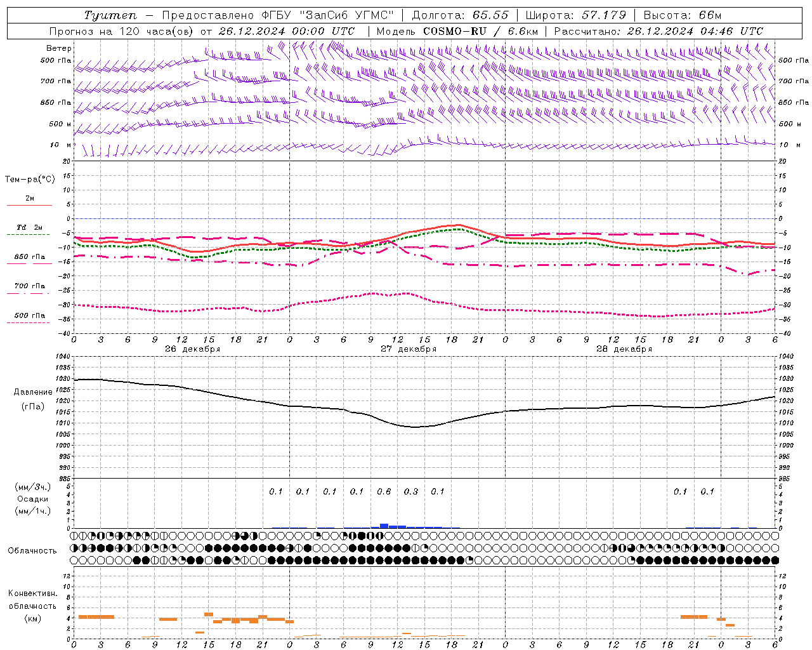Click the "(мм/1ч.)" precipitation unit label
Image resolution: width=812 pixels, height=650 pixels.
tap(33, 511)
